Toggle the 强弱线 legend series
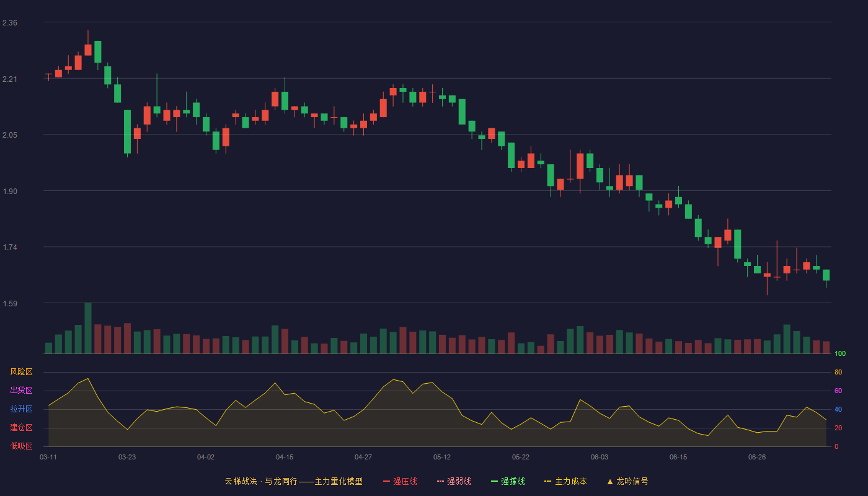 (454, 481)
